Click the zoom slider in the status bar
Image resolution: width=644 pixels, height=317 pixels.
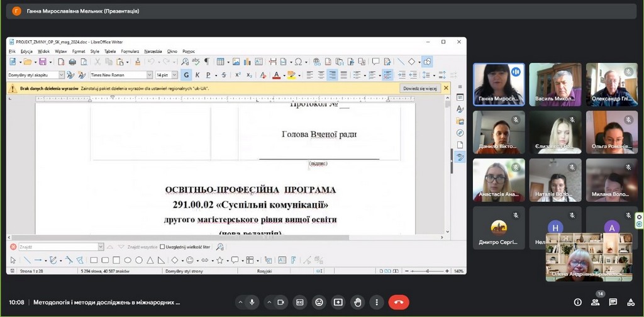[427, 271]
